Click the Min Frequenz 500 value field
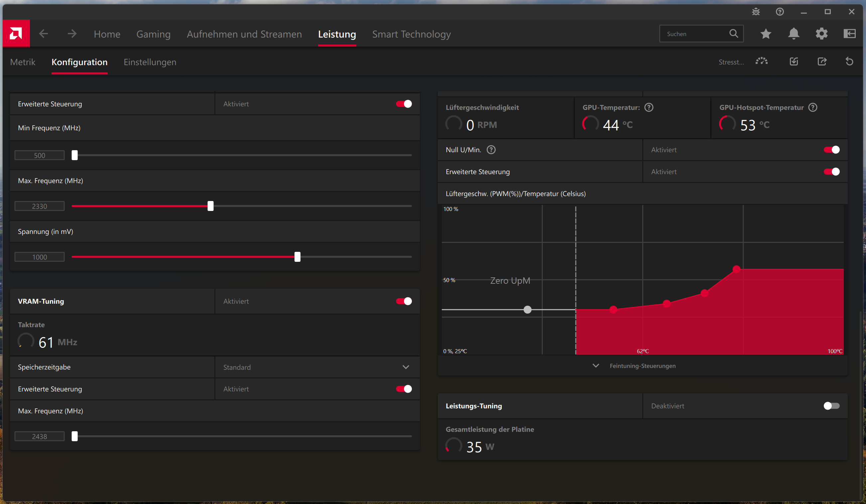Screen dimensions: 866x504 point(40,155)
